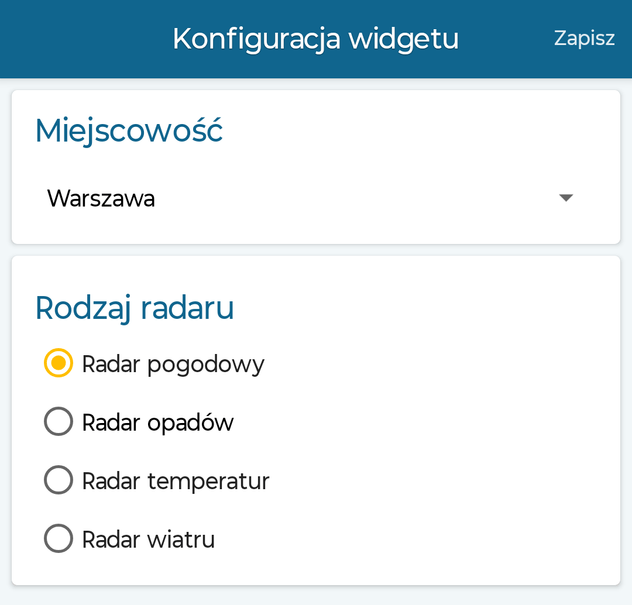Click the Radar wiatru text label
Image resolution: width=632 pixels, height=605 pixels.
click(148, 540)
